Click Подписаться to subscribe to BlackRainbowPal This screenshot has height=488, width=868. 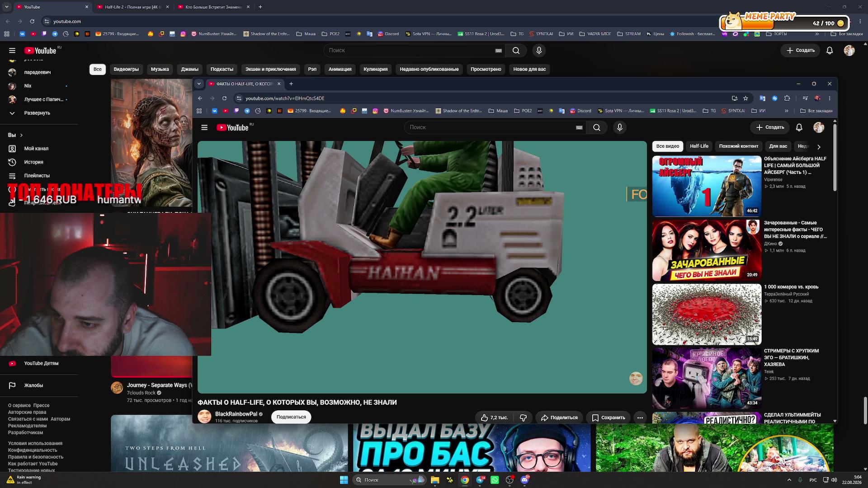(x=291, y=417)
